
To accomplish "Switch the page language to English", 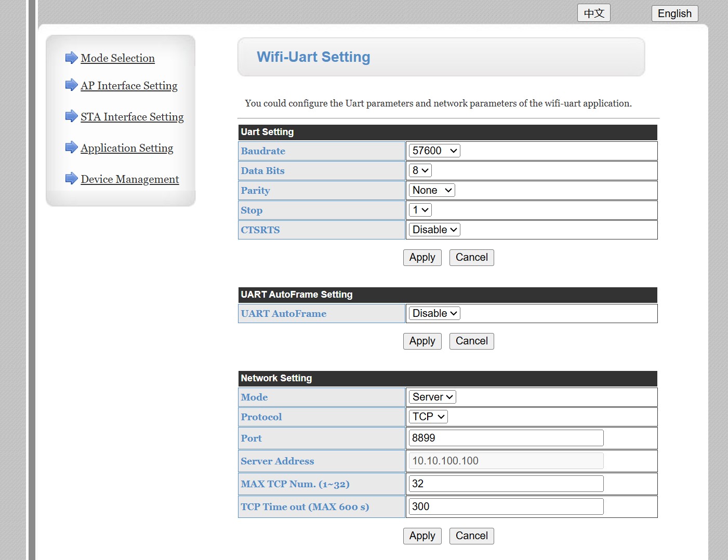I will click(674, 14).
